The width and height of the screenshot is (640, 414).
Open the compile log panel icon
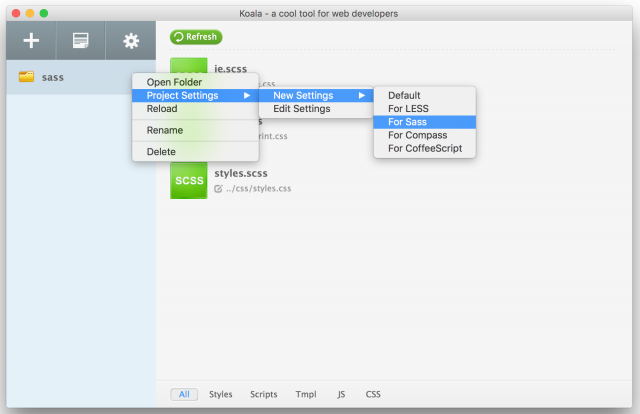click(x=81, y=41)
